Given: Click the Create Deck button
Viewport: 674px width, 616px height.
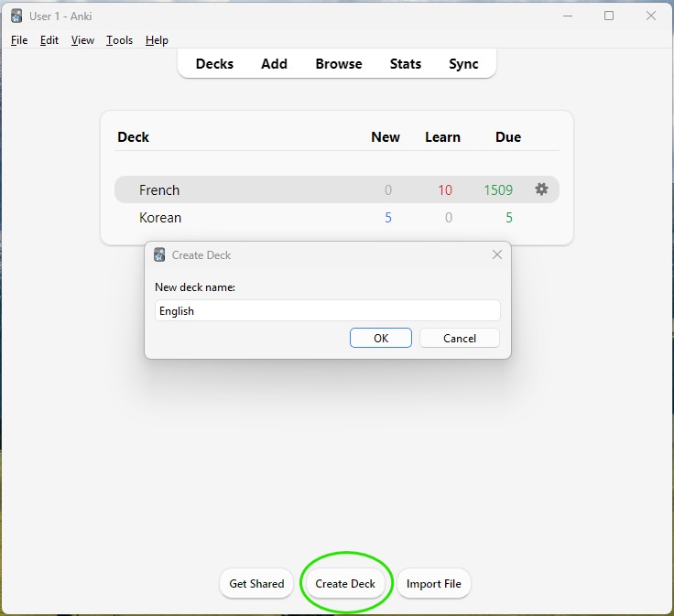Looking at the screenshot, I should tap(345, 583).
